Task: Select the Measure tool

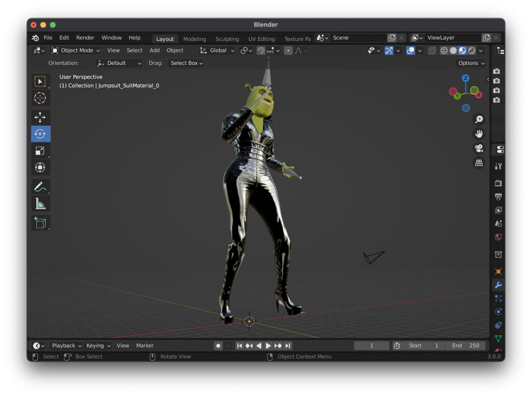Action: click(40, 203)
